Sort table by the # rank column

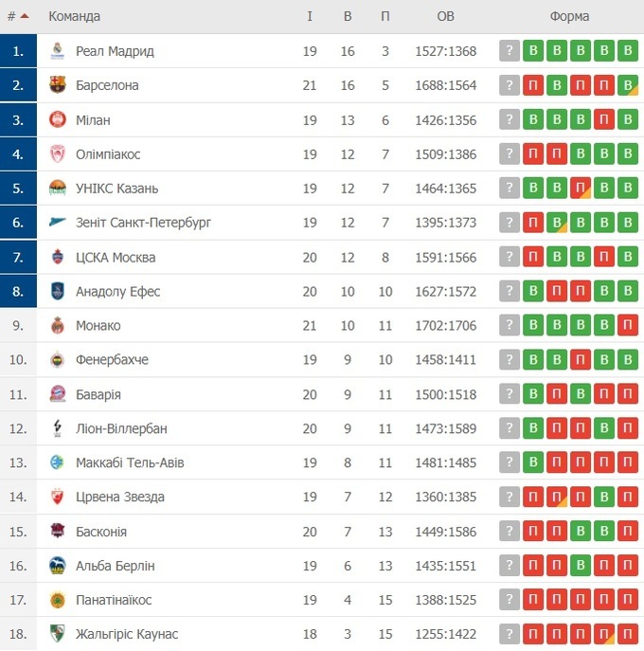[18, 16]
